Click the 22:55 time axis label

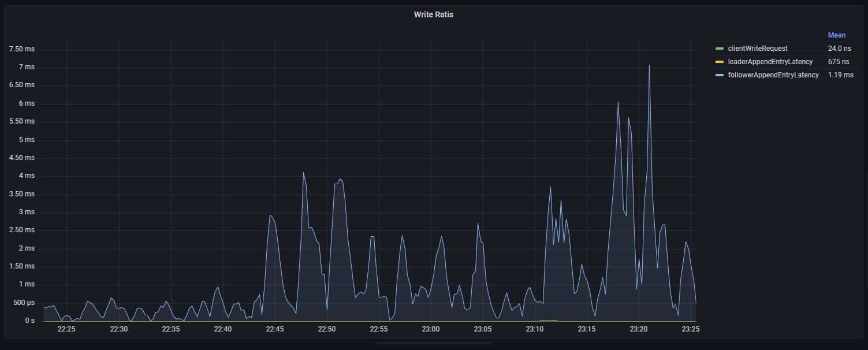tap(378, 329)
